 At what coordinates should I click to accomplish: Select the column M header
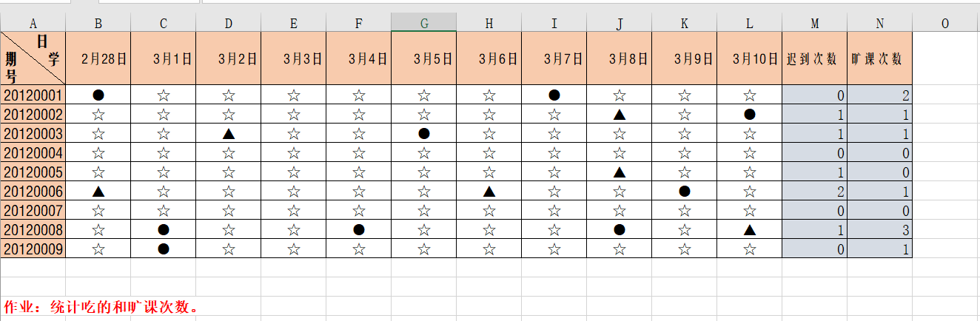click(815, 24)
